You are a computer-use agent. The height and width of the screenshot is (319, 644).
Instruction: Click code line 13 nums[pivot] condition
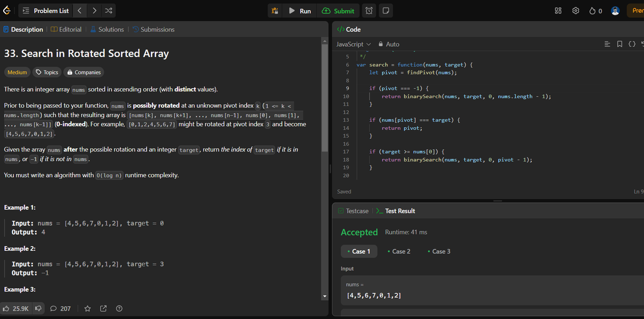tap(415, 120)
